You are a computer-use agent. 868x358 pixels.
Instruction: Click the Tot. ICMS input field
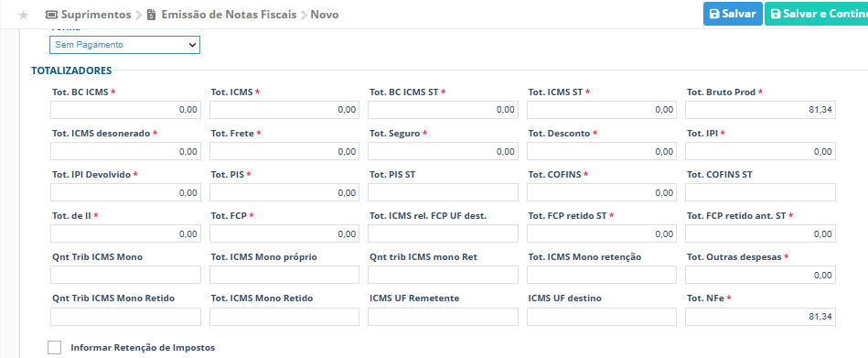coord(284,110)
